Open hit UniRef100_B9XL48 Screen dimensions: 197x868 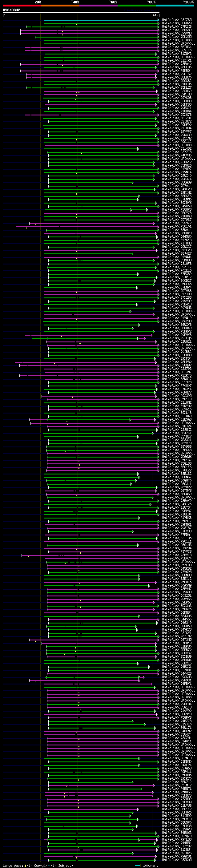[x=177, y=413]
